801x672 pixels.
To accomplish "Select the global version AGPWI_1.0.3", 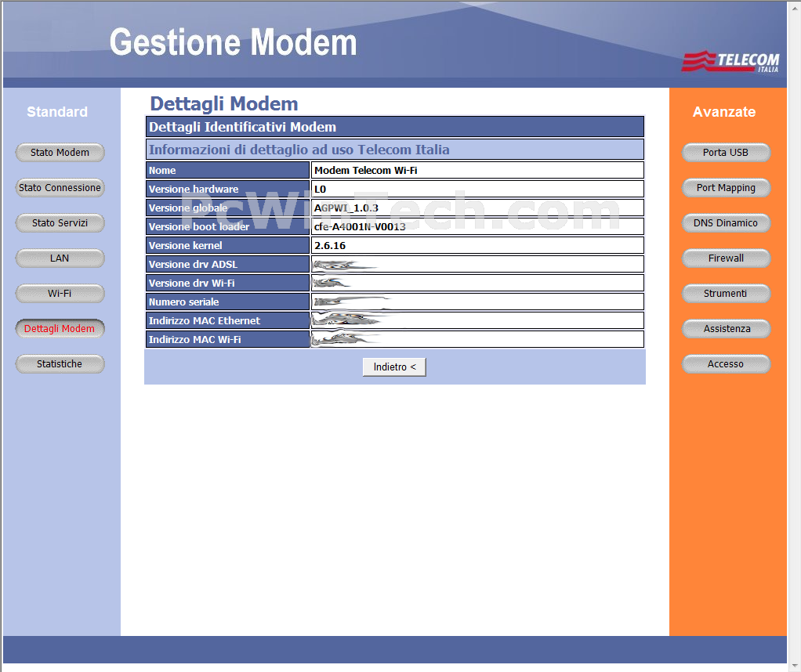I will point(346,208).
